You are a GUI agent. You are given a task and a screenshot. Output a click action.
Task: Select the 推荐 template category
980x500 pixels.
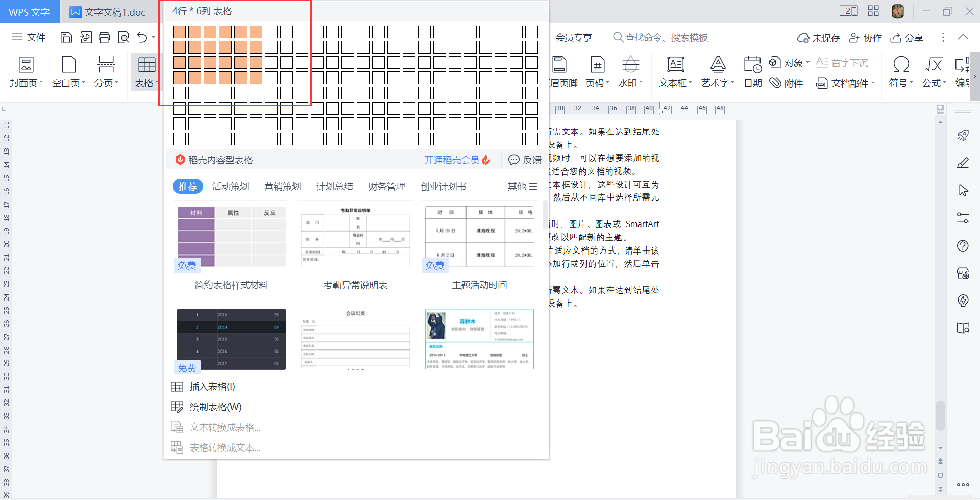(187, 186)
